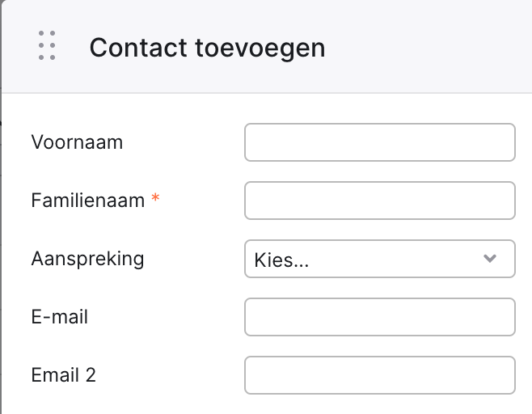Click the Voornaam label

point(77,142)
